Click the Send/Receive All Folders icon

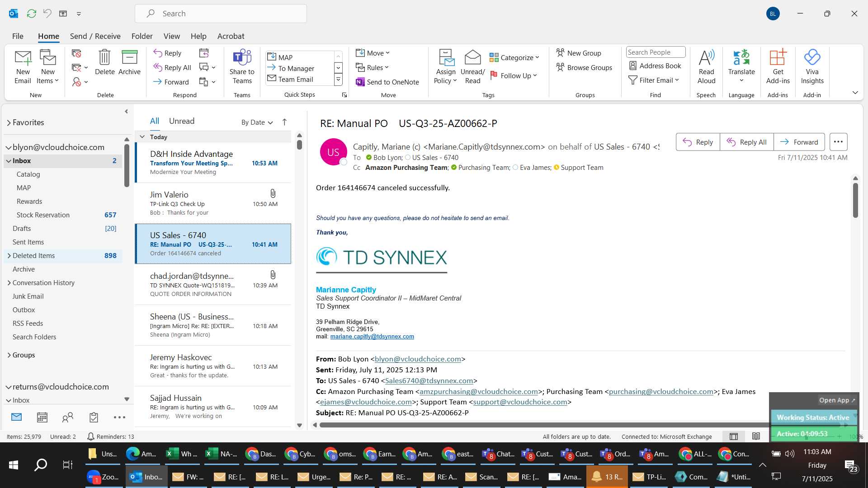pos(31,14)
